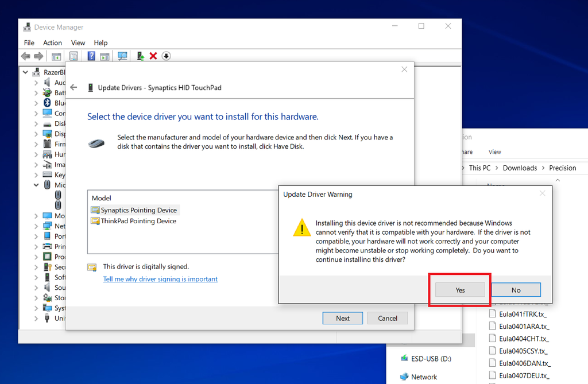
Task: Expand the Network adapters tree node
Action: pyautogui.click(x=36, y=226)
